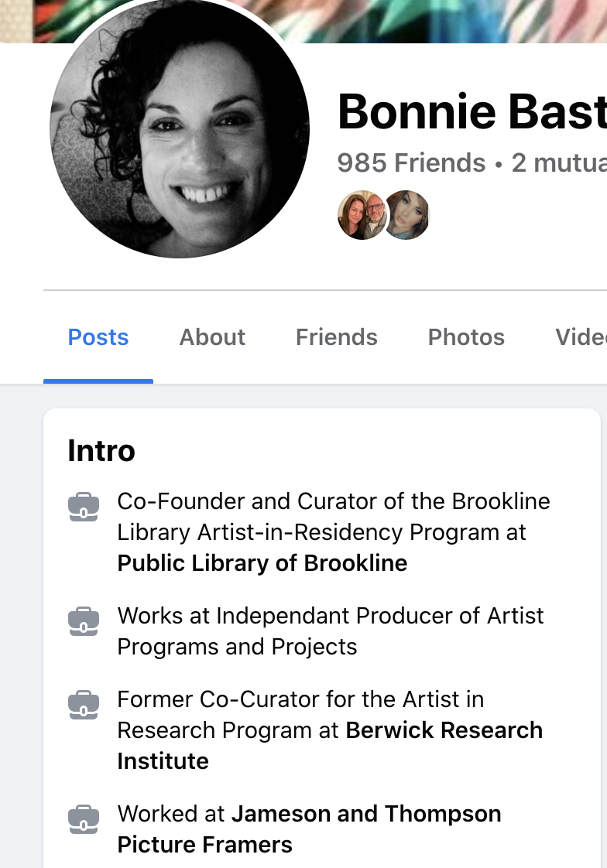Click the Intro section heading

101,450
